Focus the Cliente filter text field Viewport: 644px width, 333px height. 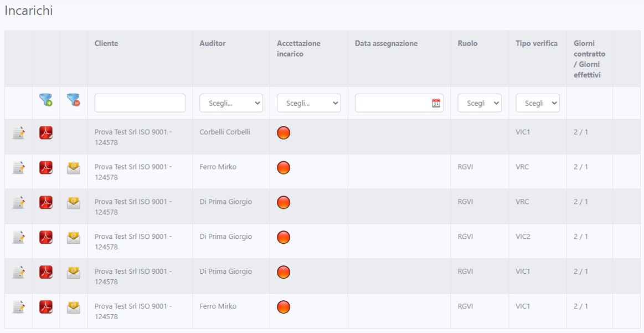pyautogui.click(x=140, y=103)
